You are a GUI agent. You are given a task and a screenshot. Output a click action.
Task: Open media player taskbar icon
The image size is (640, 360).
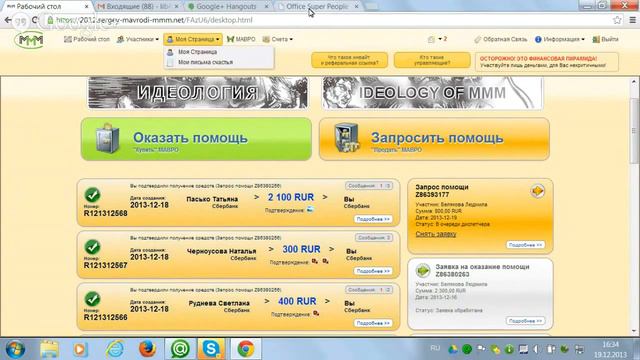(80, 349)
